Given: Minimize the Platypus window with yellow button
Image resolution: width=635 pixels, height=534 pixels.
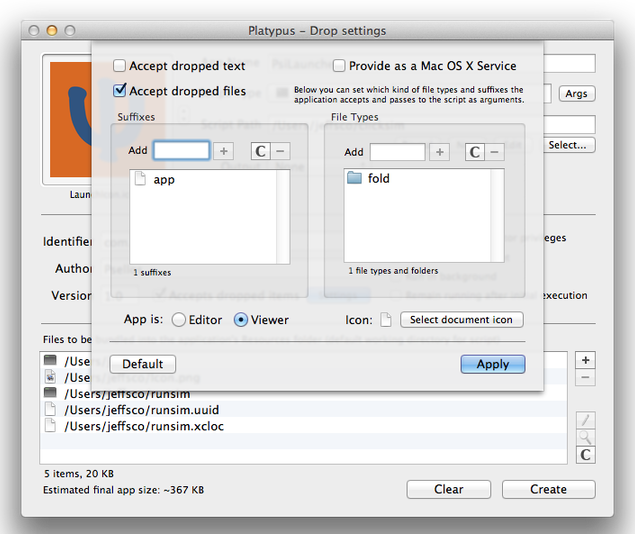Looking at the screenshot, I should pos(52,30).
